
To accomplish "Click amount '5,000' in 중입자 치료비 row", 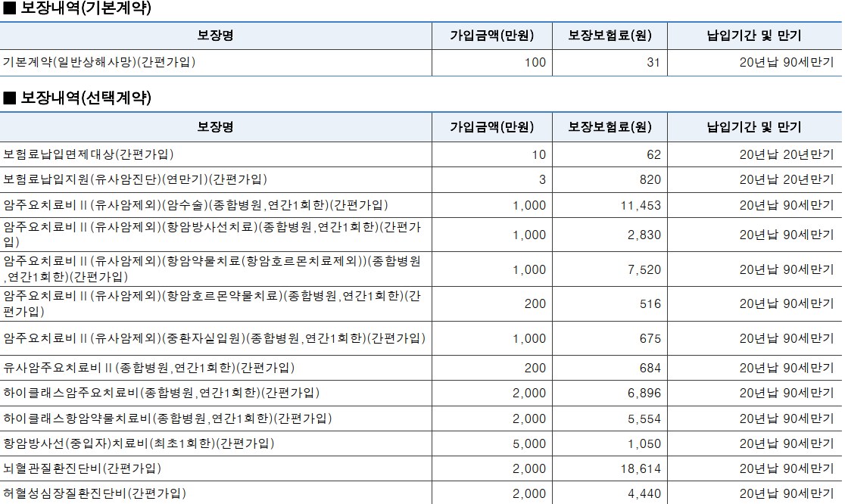I will pos(529,443).
